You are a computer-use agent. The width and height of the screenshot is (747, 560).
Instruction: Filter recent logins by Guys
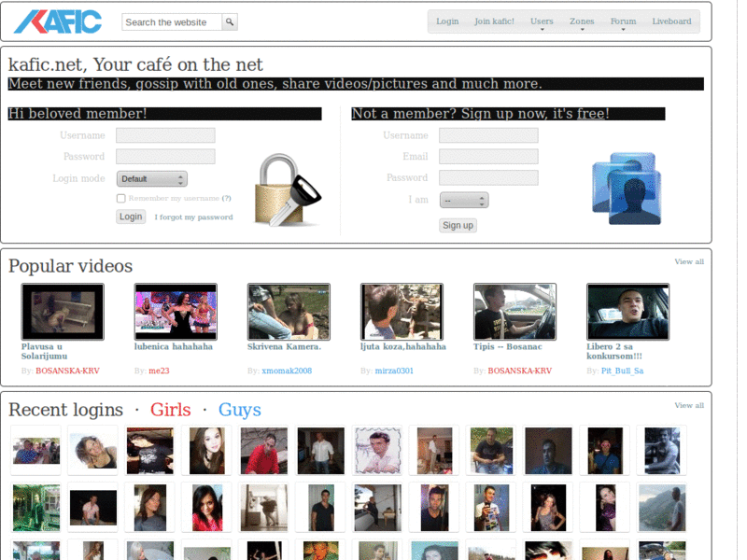(240, 410)
